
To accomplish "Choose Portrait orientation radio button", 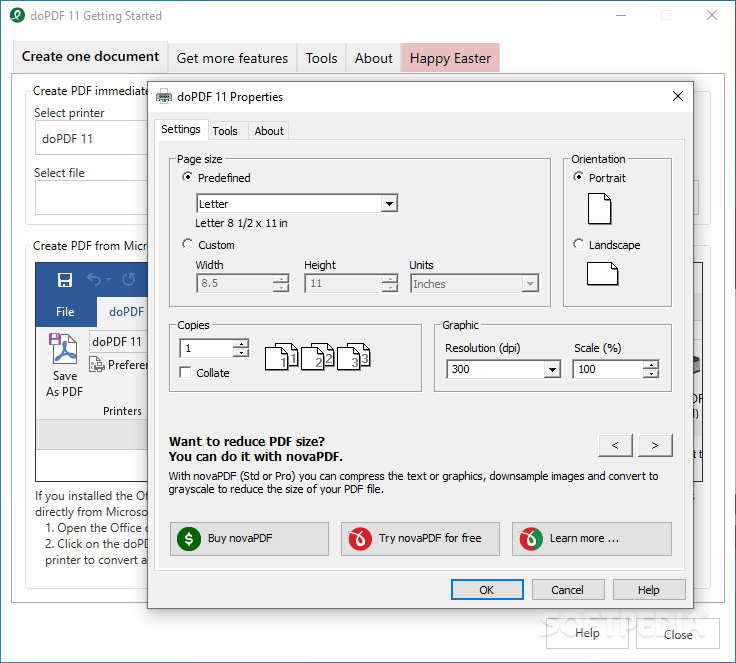I will (578, 177).
